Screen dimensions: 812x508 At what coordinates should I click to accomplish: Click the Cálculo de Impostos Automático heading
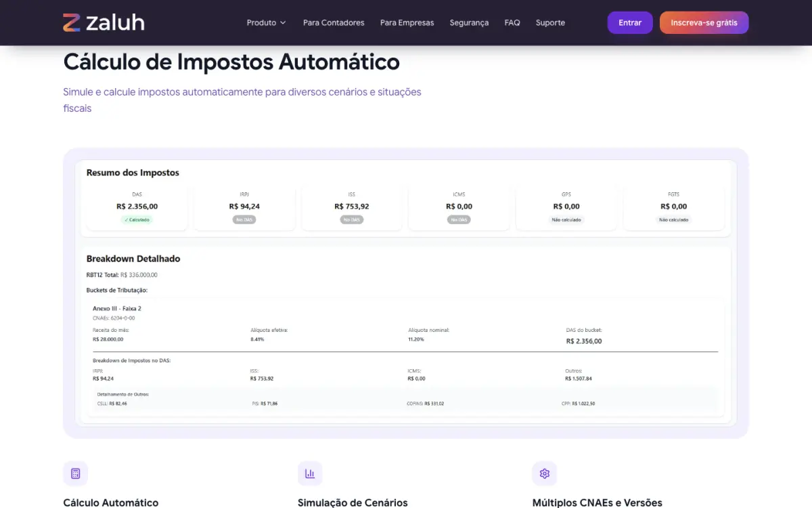coord(231,62)
